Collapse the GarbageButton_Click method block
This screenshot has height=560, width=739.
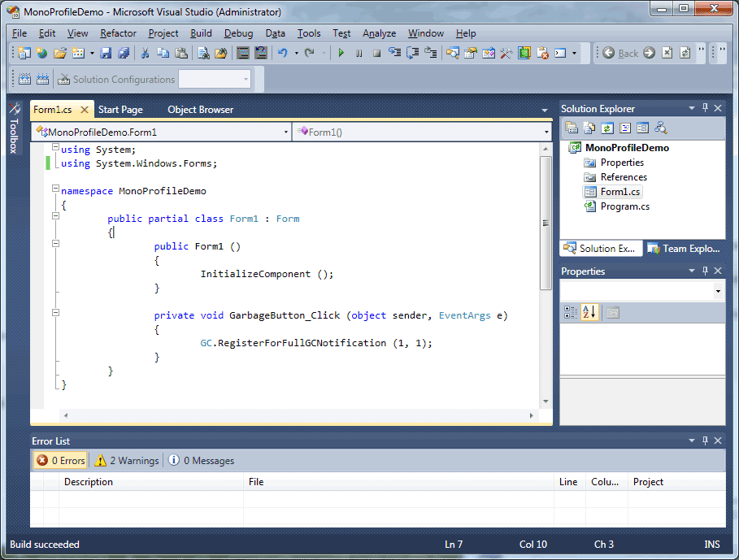(x=55, y=312)
